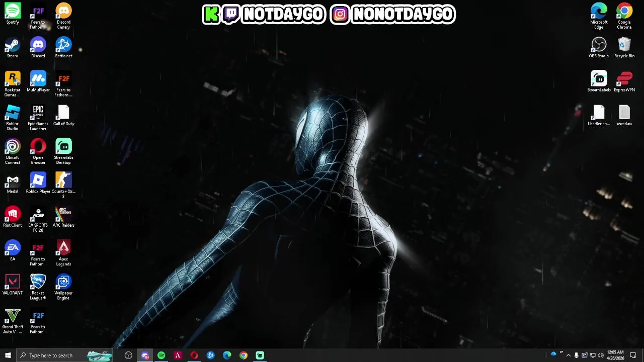644x362 pixels.
Task: Open Battle.net from the taskbar
Action: point(210,355)
